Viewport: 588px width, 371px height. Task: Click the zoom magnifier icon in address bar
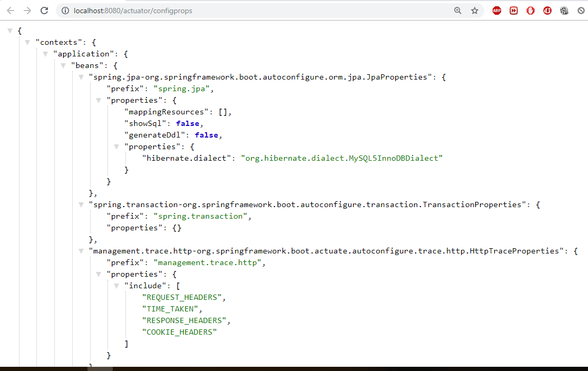458,11
